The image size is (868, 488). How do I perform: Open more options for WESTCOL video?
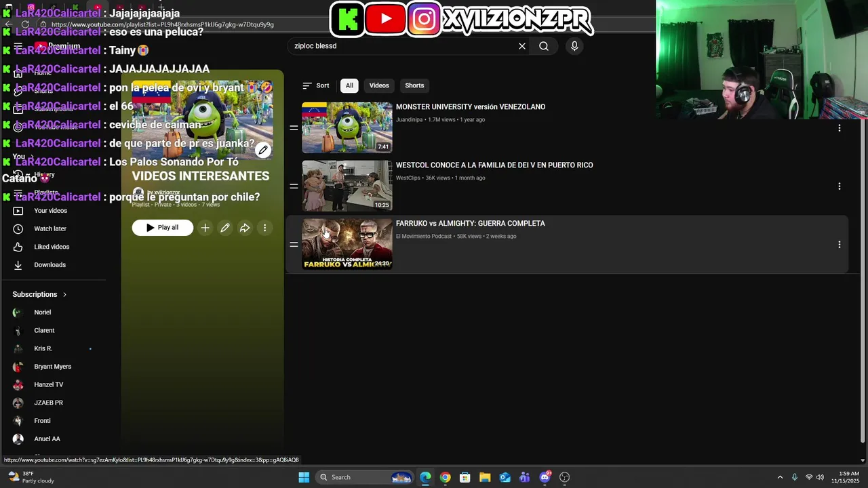[840, 186]
